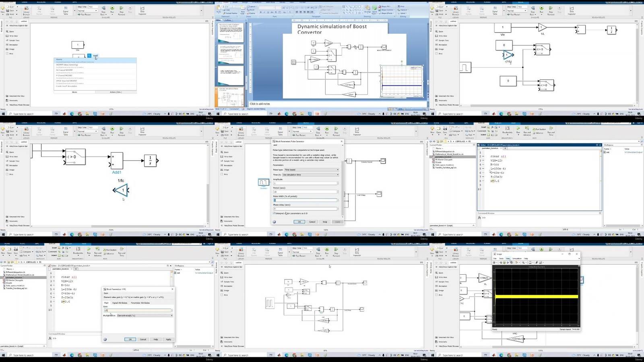The width and height of the screenshot is (644, 362).
Task: Select the 1/fc gain block below Add1
Action: pos(121,190)
